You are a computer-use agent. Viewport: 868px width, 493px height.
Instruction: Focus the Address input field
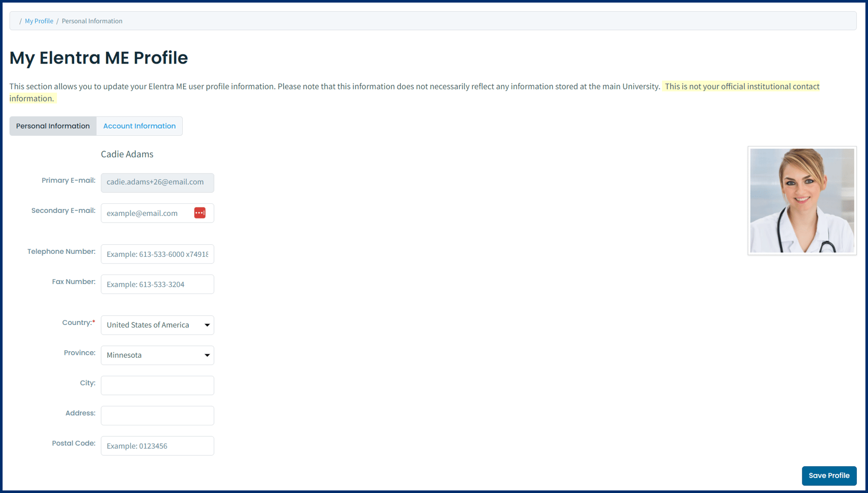tap(157, 415)
